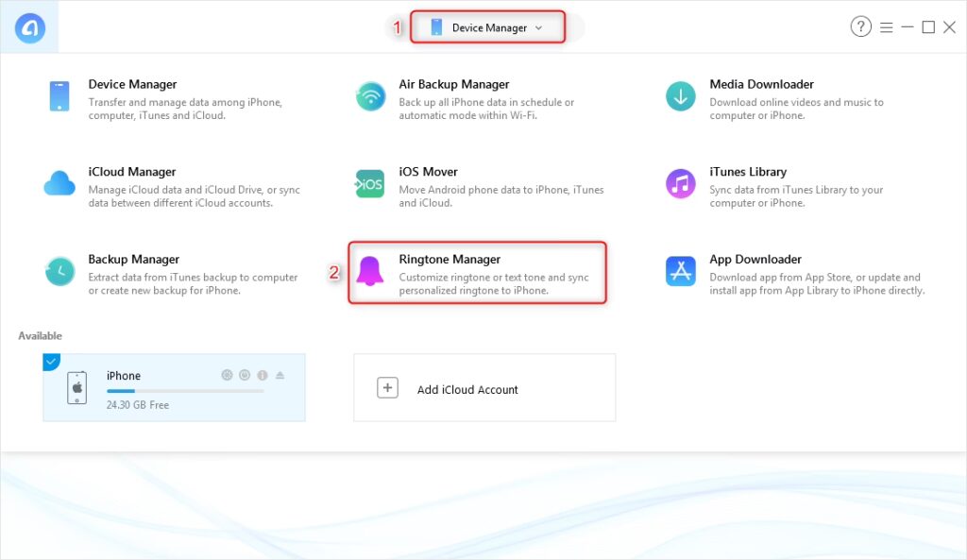Toggle the iPhone device selection checkmark
967x560 pixels.
click(51, 361)
